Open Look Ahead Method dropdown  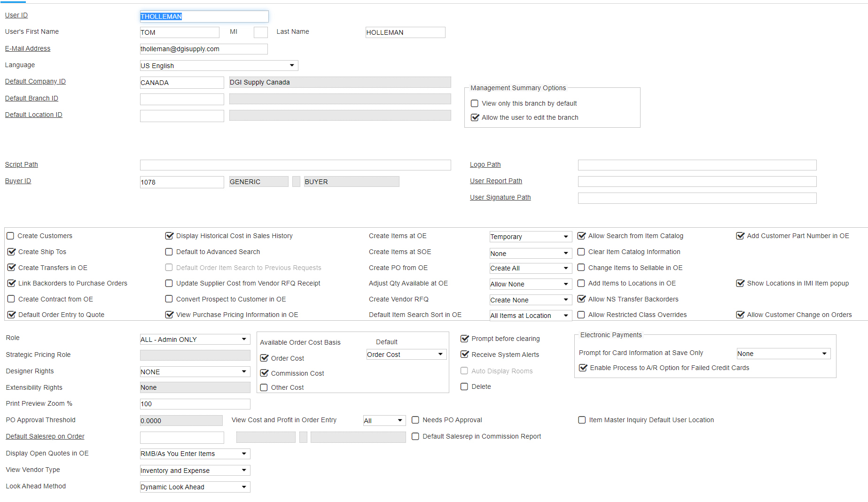pos(244,487)
